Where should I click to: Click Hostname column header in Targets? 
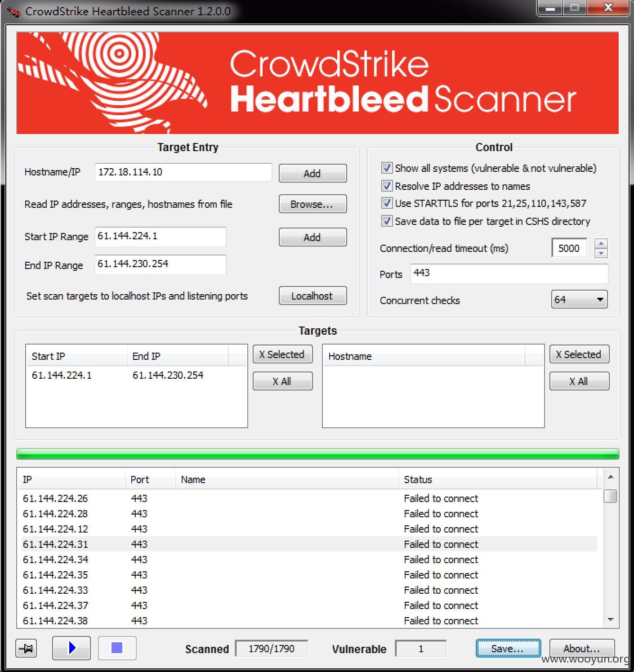point(424,356)
